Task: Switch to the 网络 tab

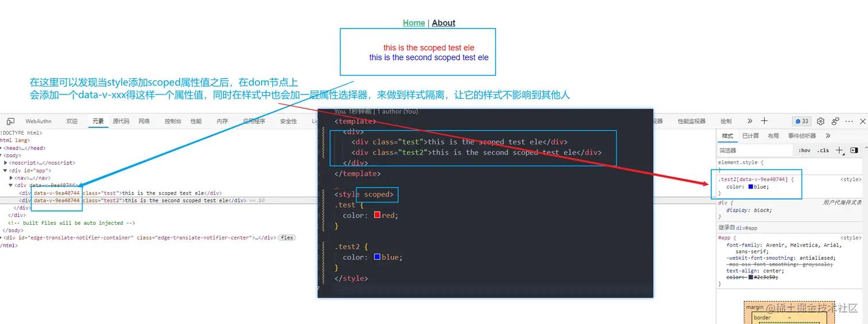Action: tap(144, 122)
